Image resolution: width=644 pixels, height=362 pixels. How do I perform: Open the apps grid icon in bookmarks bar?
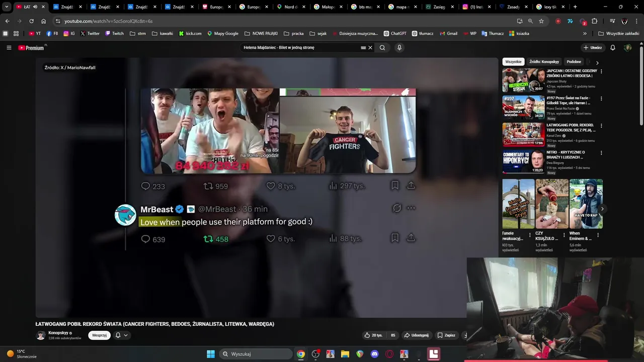click(16, 34)
